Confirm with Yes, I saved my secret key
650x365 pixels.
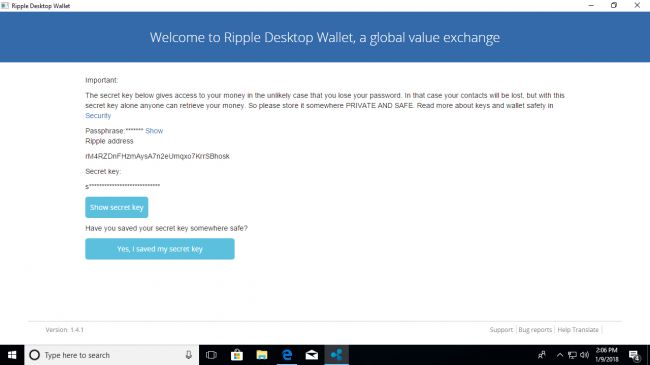coord(160,249)
